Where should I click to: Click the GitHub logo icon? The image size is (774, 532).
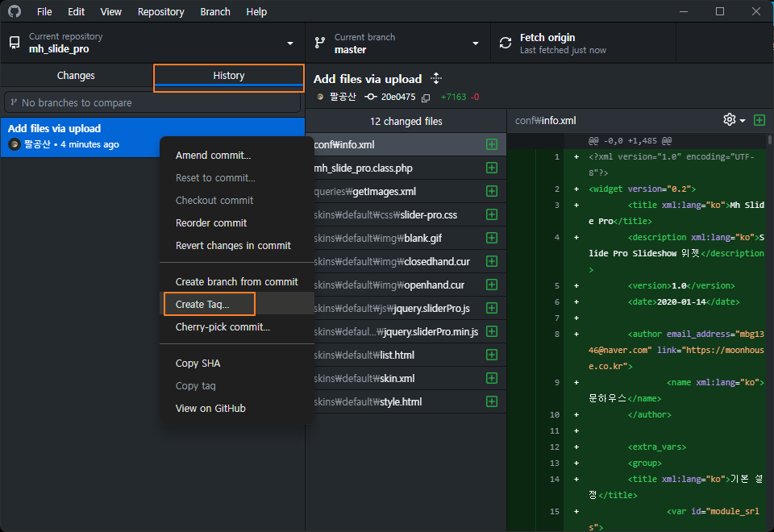[x=15, y=11]
